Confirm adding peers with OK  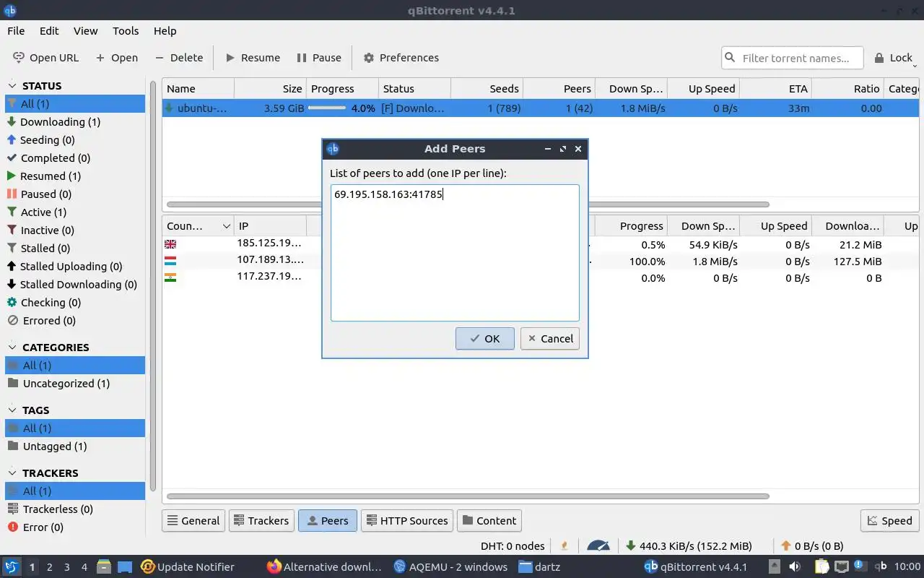(x=485, y=338)
